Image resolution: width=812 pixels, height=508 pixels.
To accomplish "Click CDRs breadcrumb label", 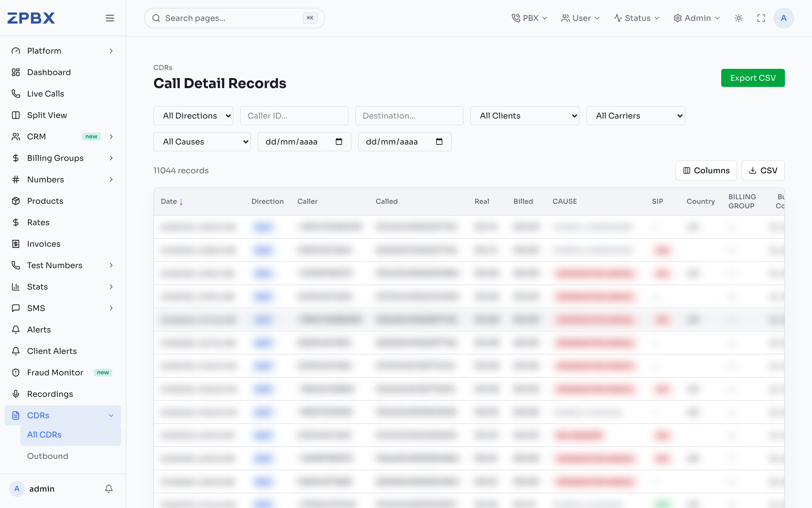I will coord(163,67).
